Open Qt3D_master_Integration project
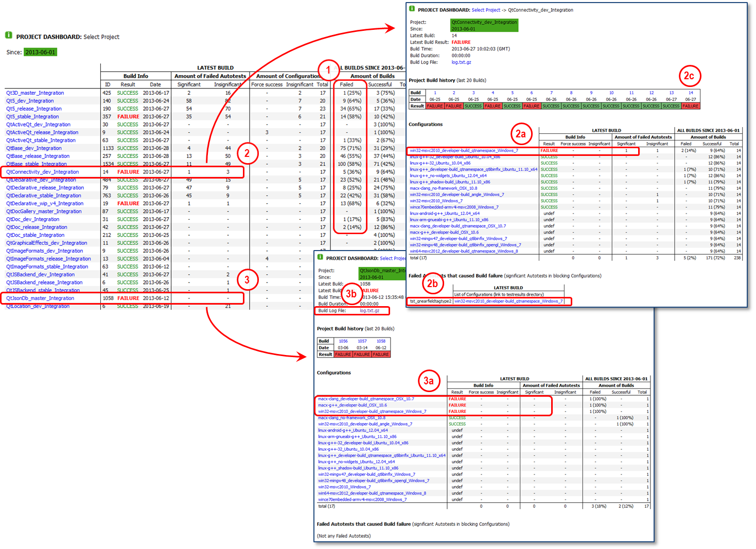Image resolution: width=756 pixels, height=549 pixels. click(x=35, y=93)
